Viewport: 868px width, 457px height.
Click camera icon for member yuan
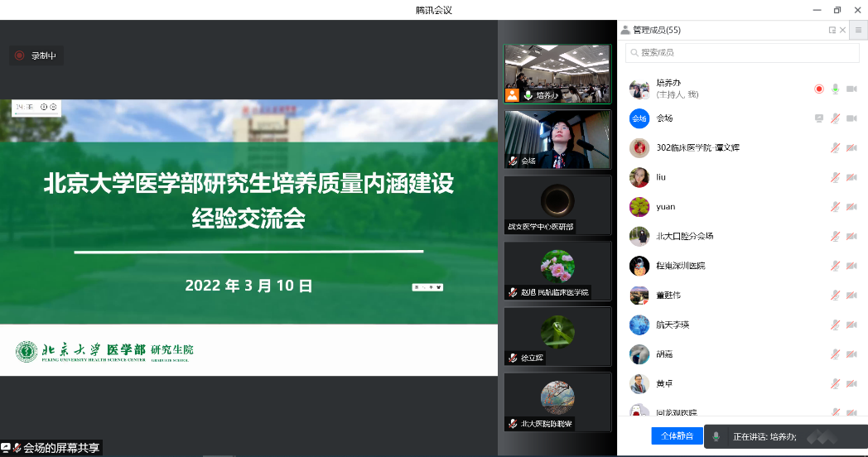(x=851, y=207)
